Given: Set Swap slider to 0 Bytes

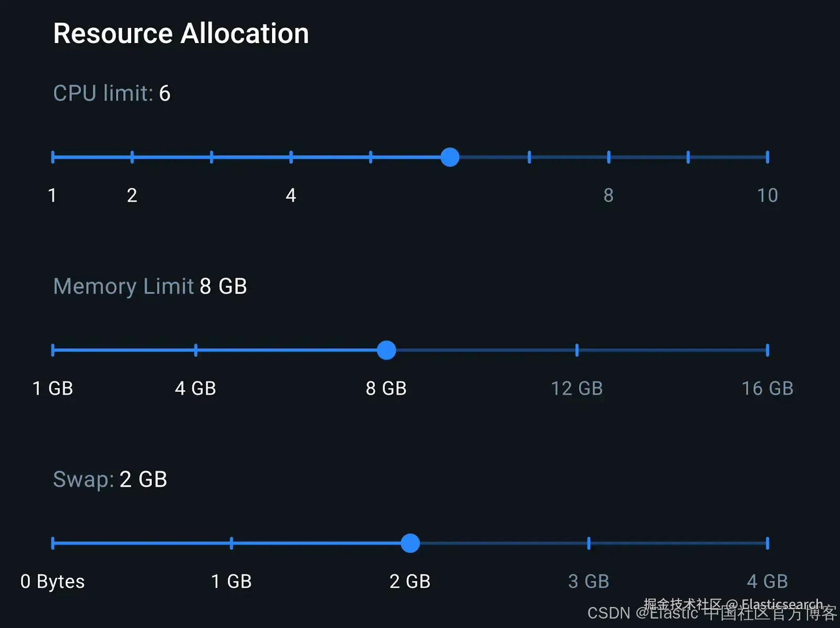Looking at the screenshot, I should (x=53, y=543).
